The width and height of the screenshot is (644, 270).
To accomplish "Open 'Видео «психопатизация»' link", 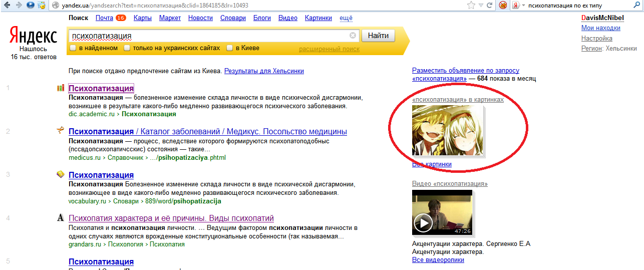I will (x=450, y=184).
